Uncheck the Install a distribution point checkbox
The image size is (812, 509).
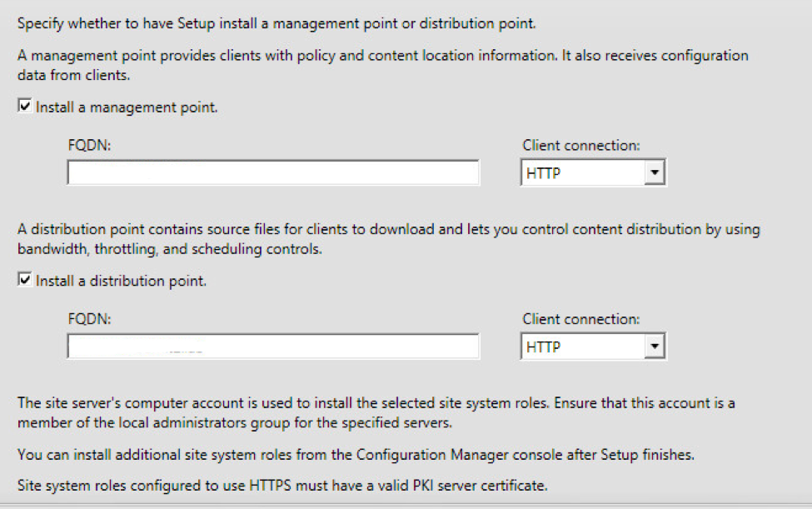tap(26, 282)
